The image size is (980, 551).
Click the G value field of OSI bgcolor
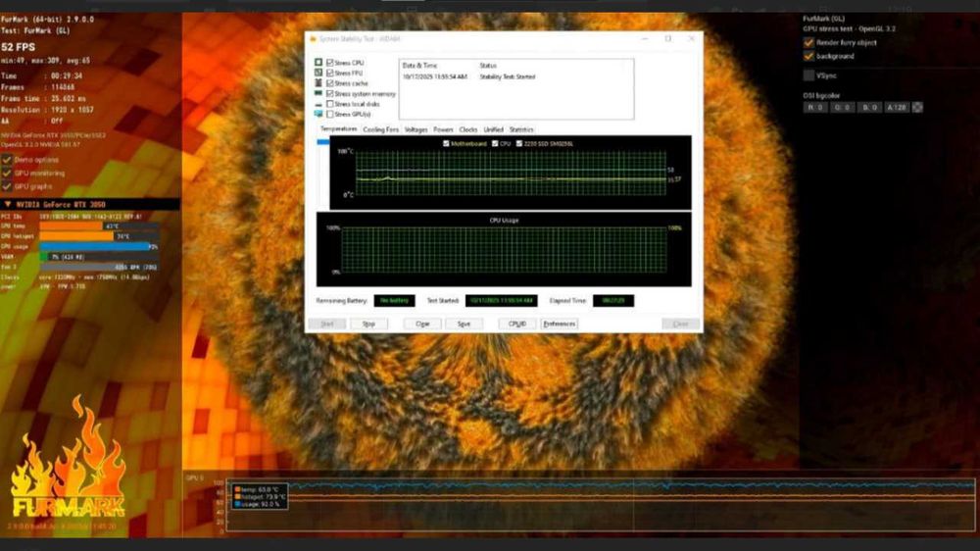point(842,108)
